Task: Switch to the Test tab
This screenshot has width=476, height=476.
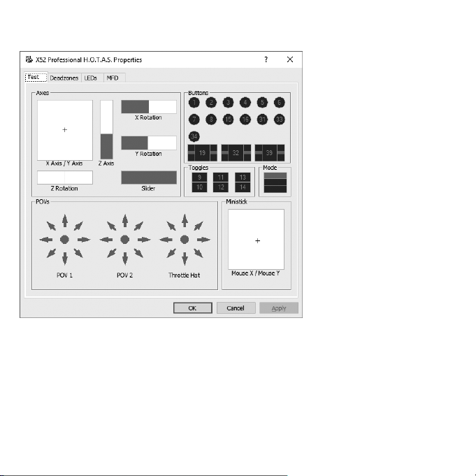Action: point(36,77)
